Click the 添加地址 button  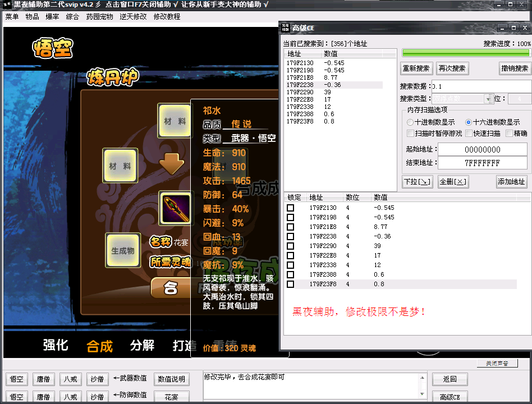511,182
